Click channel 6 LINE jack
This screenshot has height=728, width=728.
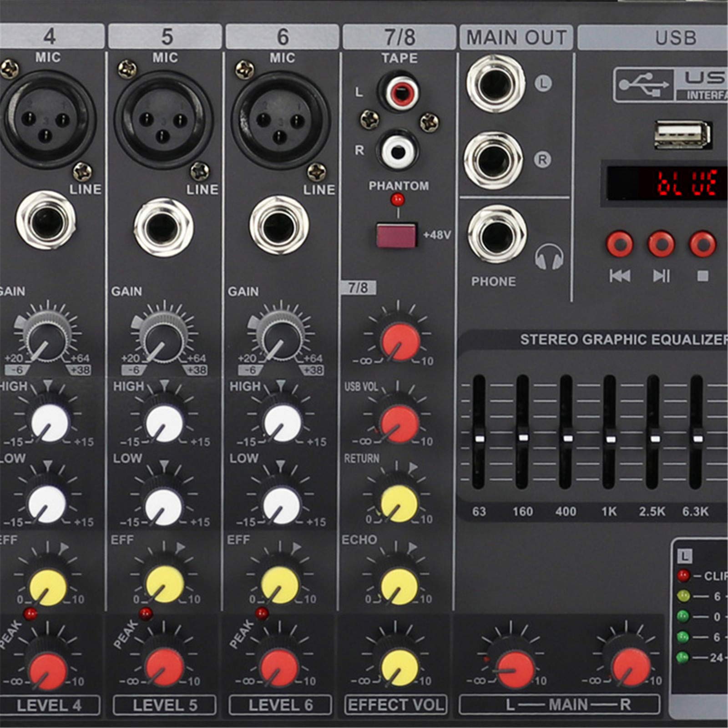278,225
